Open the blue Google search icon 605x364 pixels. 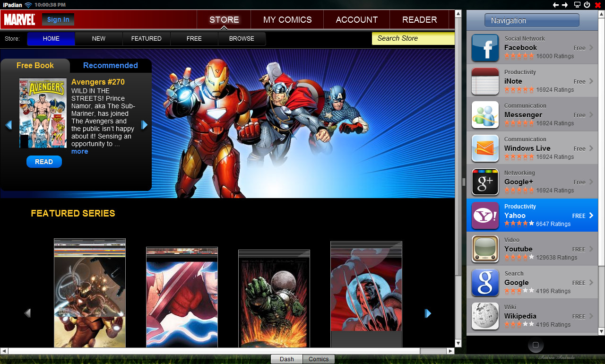[485, 283]
